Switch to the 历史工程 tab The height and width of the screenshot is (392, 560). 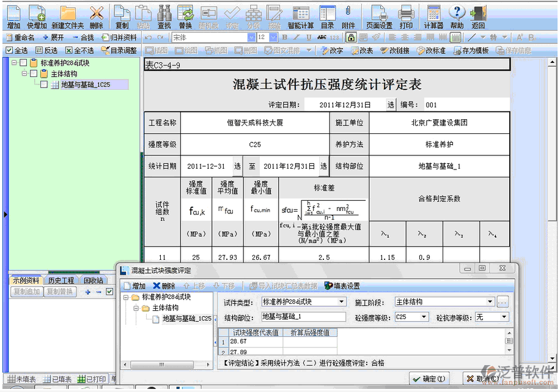coord(61,280)
